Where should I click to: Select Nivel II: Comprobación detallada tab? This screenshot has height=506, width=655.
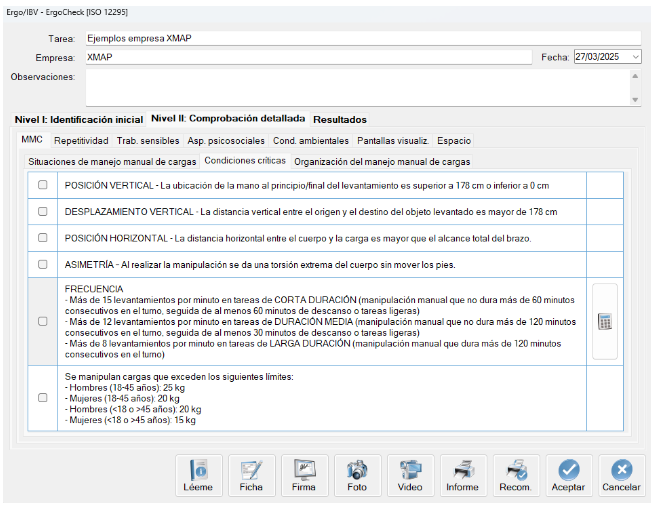pos(228,118)
